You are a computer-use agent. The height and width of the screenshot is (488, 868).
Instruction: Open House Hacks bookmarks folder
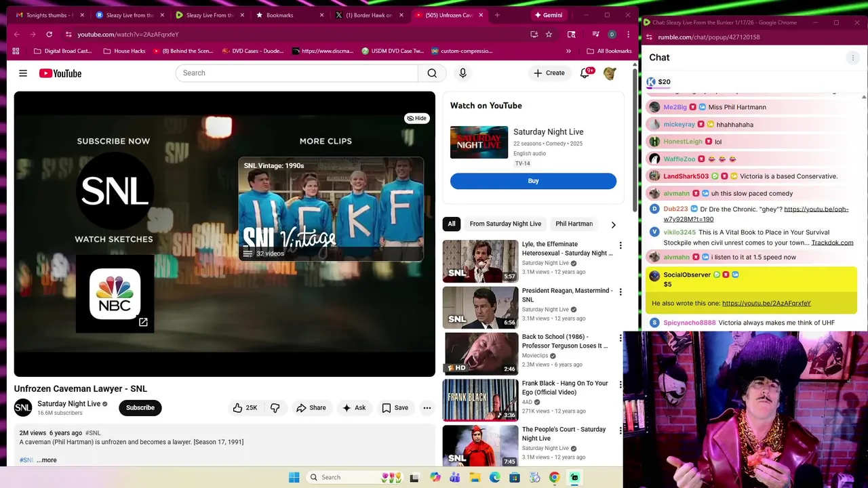tap(124, 51)
